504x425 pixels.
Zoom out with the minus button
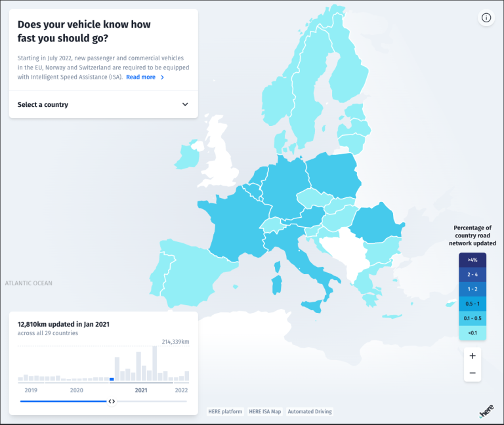tap(472, 373)
